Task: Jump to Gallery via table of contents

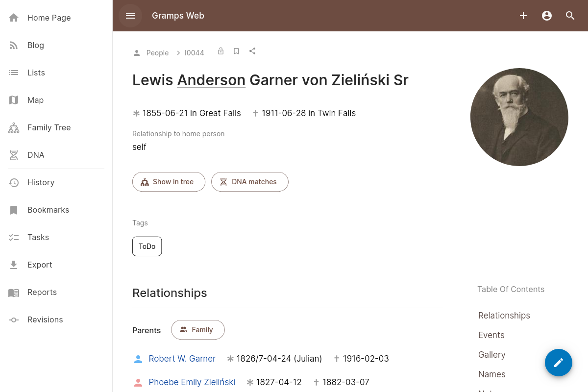Action: point(491,355)
